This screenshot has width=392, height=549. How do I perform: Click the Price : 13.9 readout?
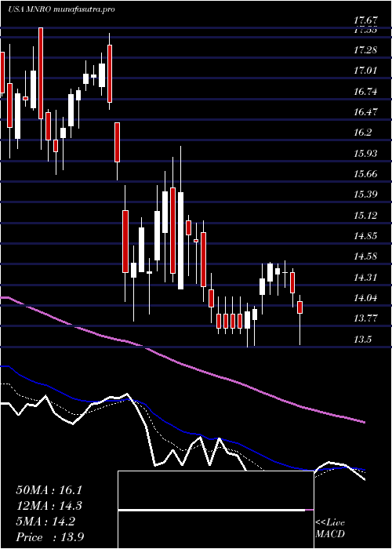(x=49, y=537)
